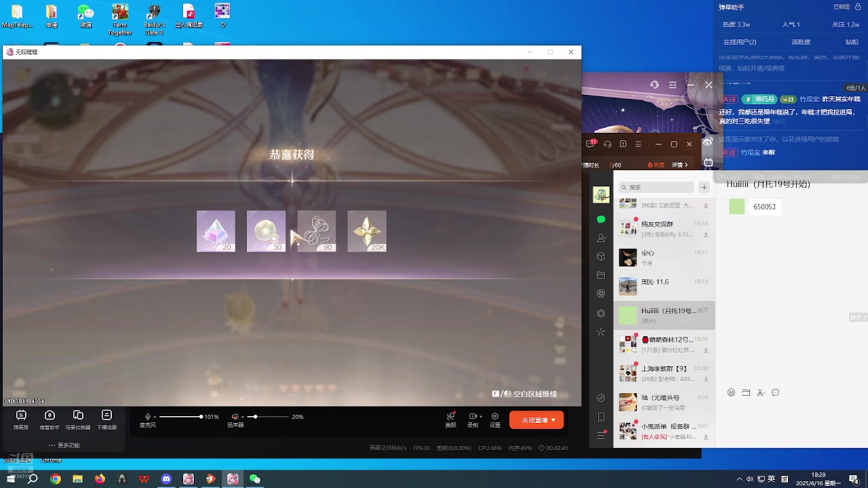Click the Weibo icon on side strip

(708, 142)
